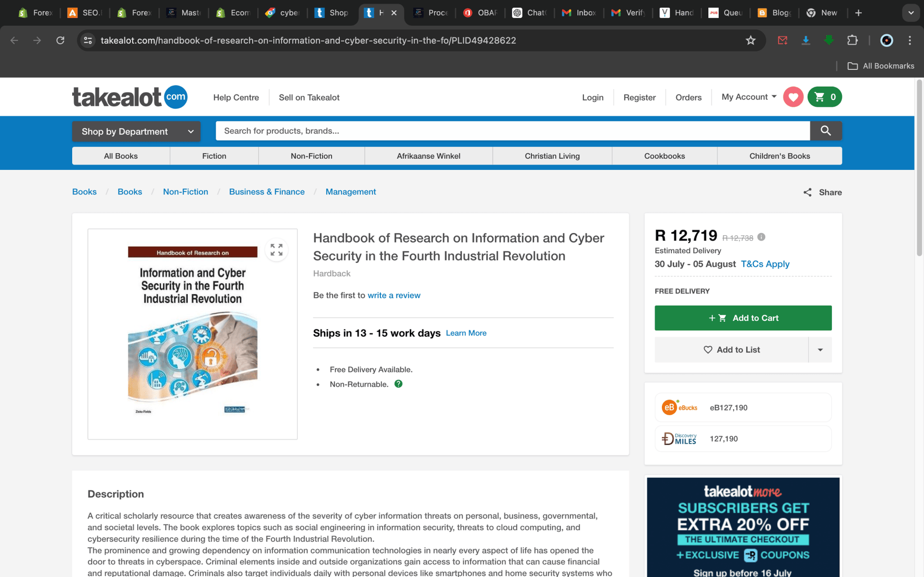924x577 pixels.
Task: Select the Afrikaanse Winkel tab
Action: (x=428, y=156)
